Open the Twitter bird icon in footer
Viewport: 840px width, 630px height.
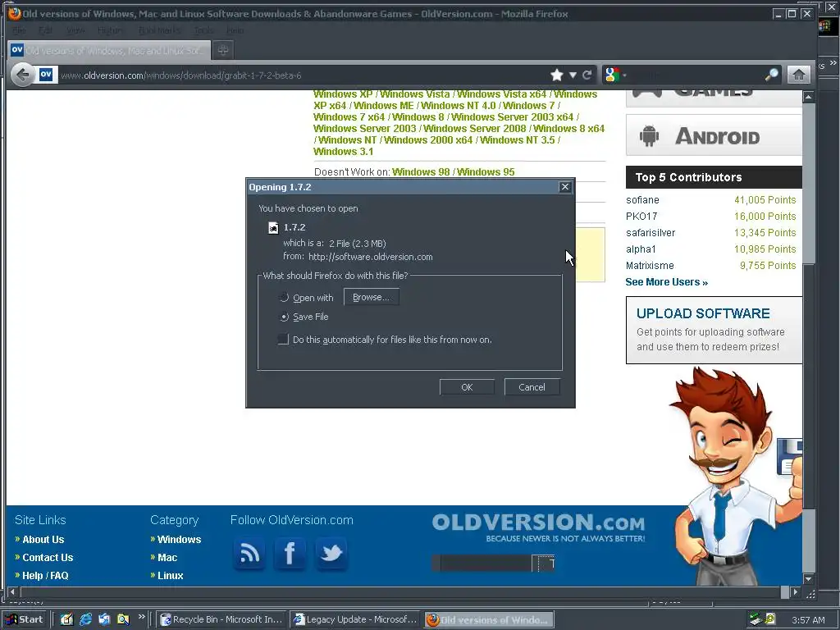coord(331,554)
